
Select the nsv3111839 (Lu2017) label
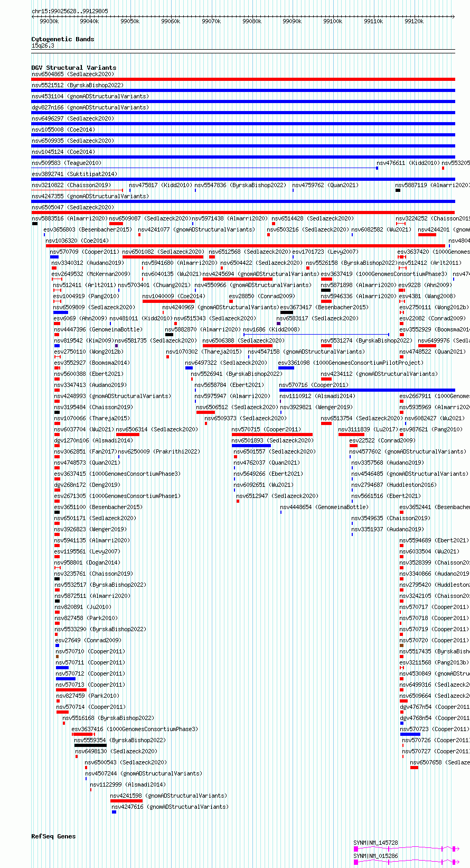368,429
